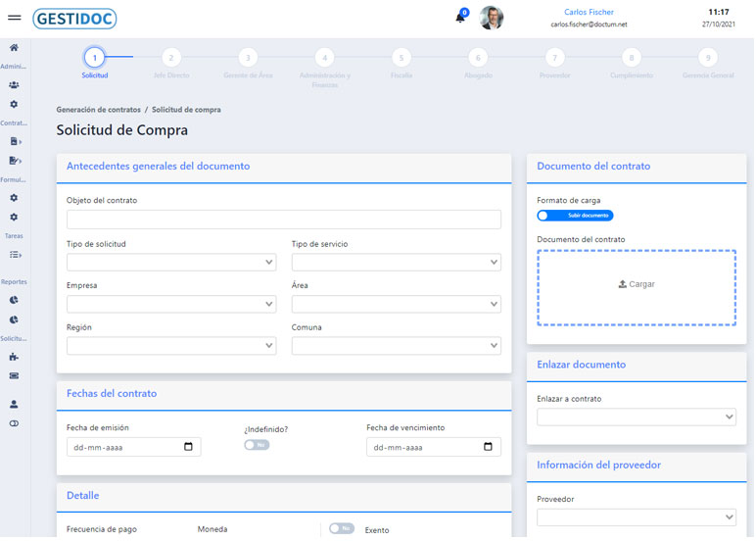Open the users group icon under Admini...

click(14, 85)
